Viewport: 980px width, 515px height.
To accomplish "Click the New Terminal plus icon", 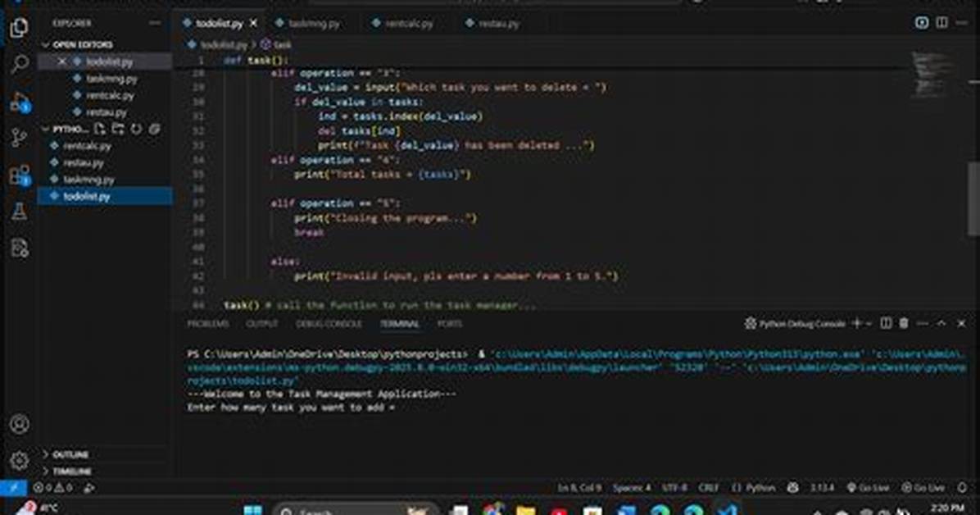I will coord(857,323).
